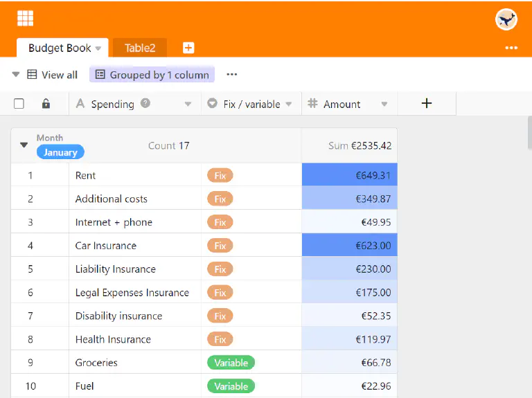This screenshot has height=398, width=532.
Task: Expand the View all views dropdown
Action: pos(16,75)
